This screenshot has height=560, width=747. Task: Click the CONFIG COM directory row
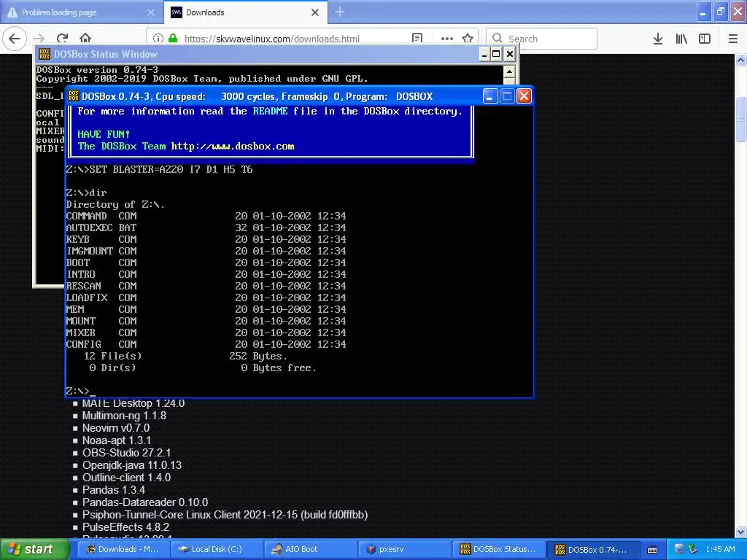pos(206,344)
